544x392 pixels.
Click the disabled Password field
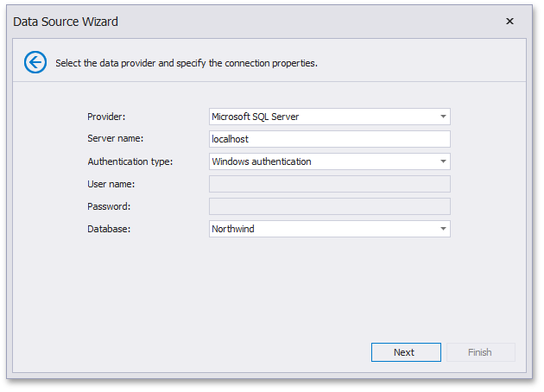(329, 206)
